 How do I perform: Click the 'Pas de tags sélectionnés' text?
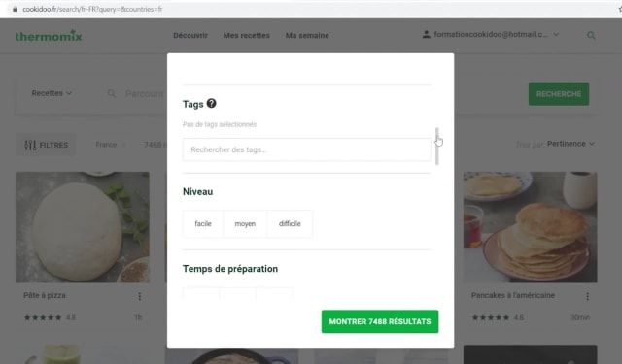pos(220,124)
